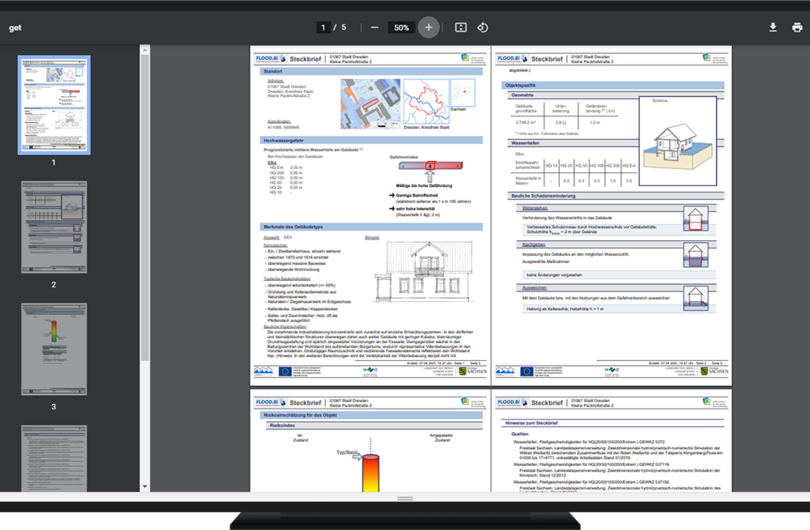Click the current page number field
Screen dimensions: 810x530
point(322,28)
